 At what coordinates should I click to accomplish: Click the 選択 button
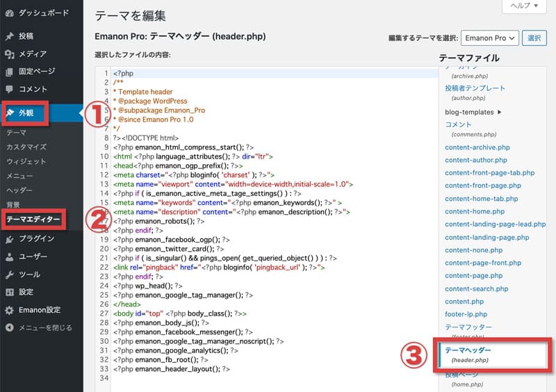[534, 38]
